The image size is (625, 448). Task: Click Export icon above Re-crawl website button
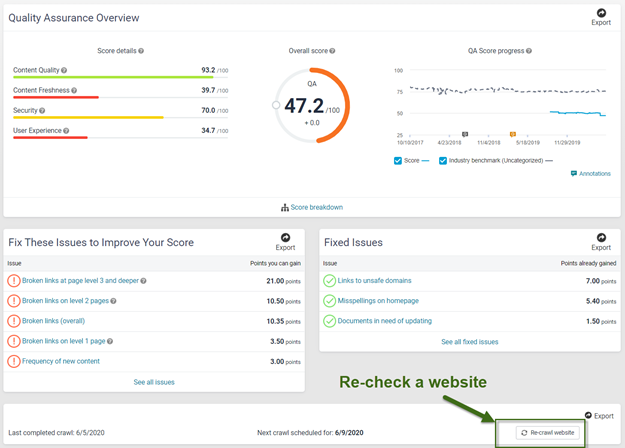point(588,415)
